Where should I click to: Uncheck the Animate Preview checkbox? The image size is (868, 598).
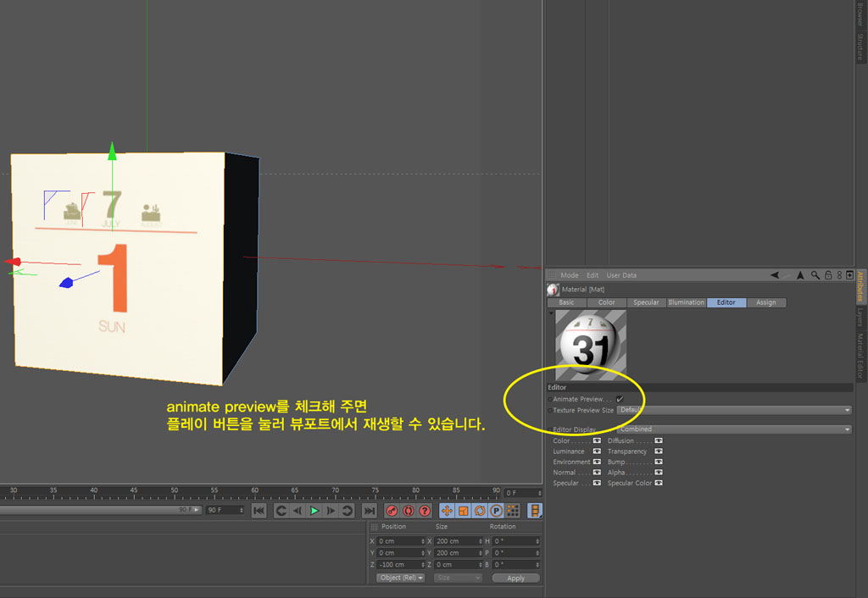pos(620,399)
